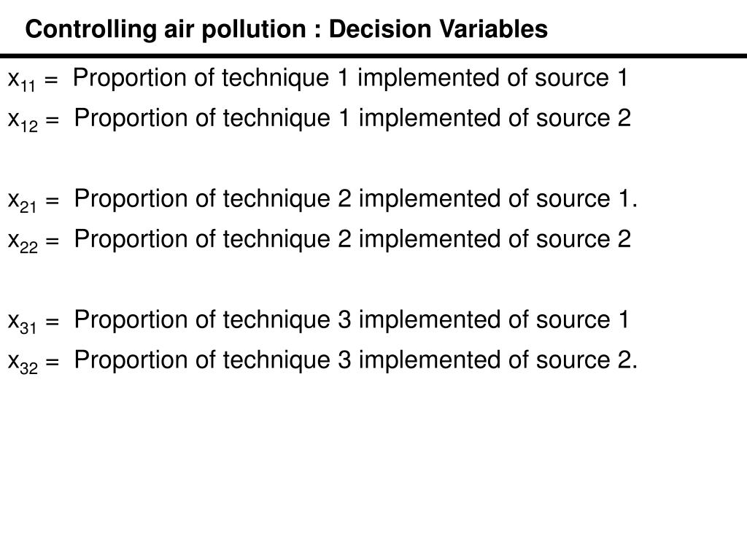Select the words 'Decision Variables' in the heading

438,29
